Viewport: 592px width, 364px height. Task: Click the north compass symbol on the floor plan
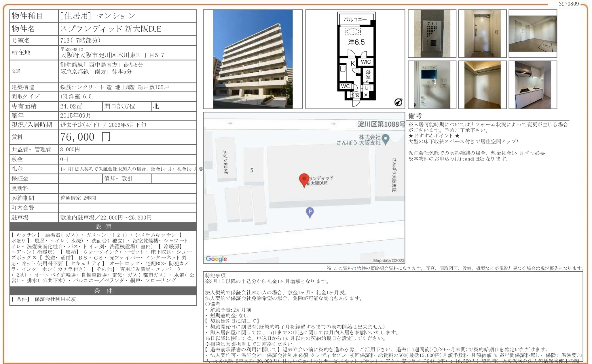pos(399,102)
